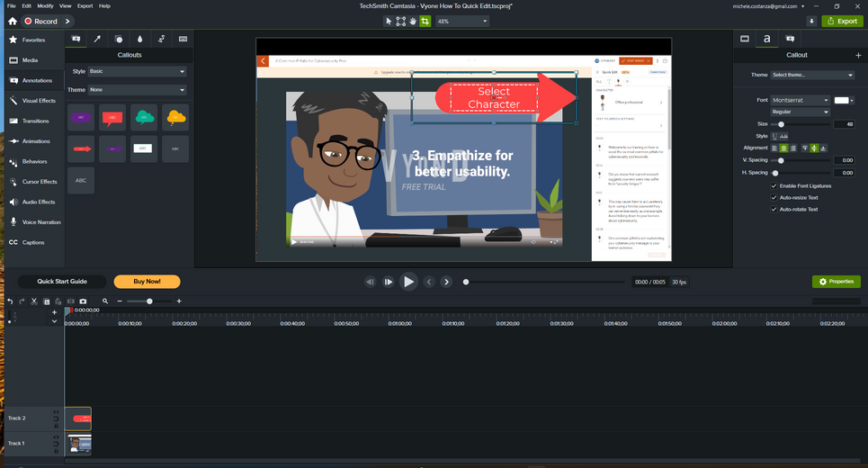Expand the Montserrat font dropdown
The height and width of the screenshot is (468, 868).
[x=801, y=100]
